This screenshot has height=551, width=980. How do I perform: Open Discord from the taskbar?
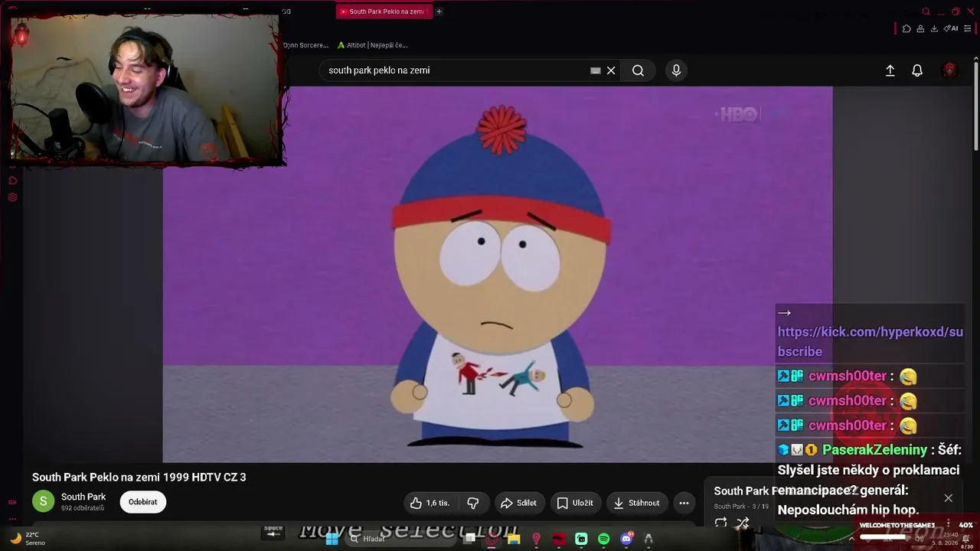(x=626, y=539)
